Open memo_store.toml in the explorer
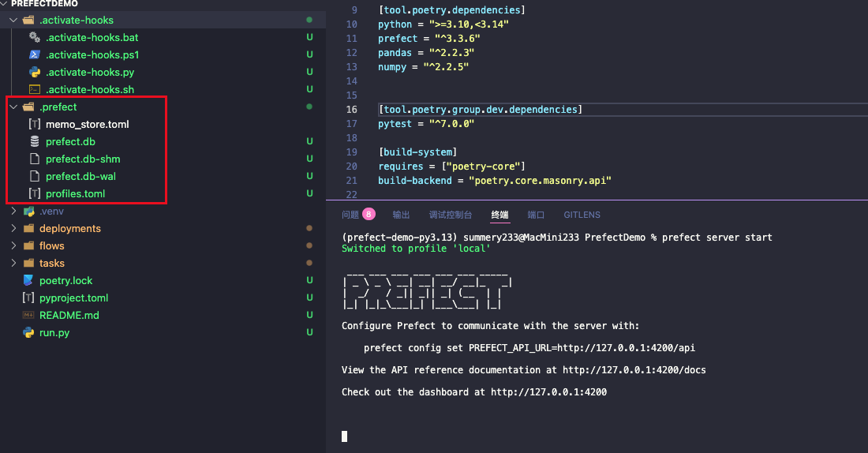This screenshot has height=453, width=868. (88, 124)
